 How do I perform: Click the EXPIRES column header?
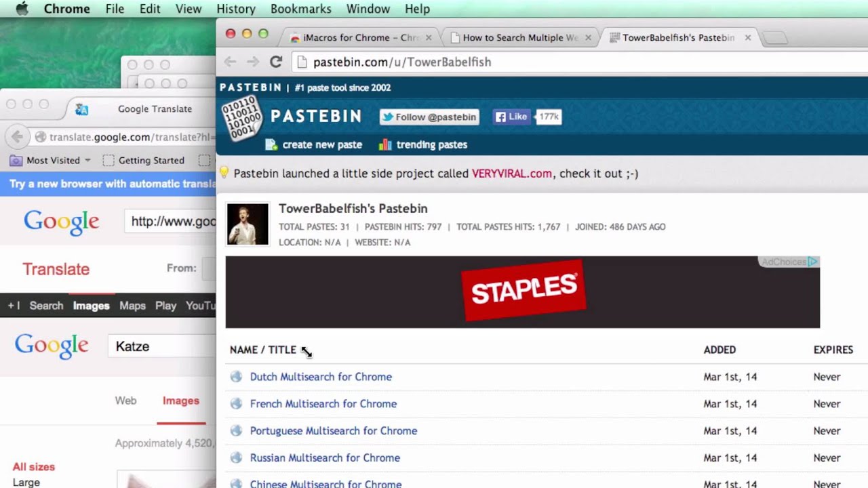coord(833,350)
